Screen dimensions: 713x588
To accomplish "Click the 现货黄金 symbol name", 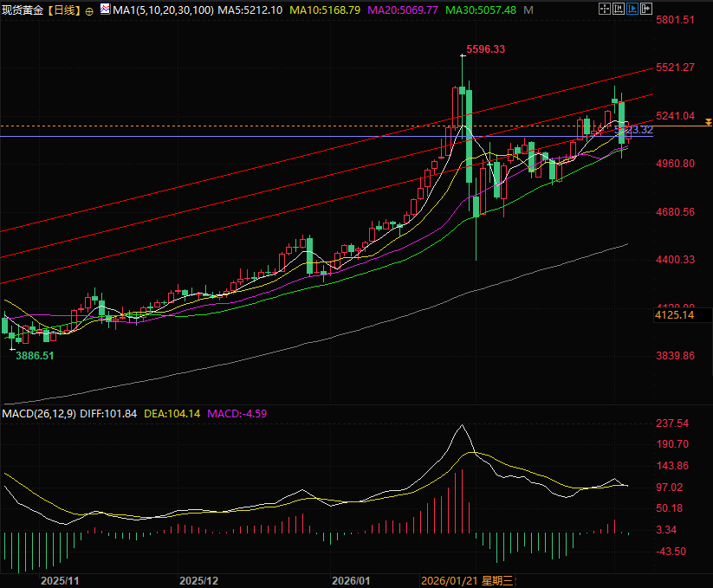I will [x=23, y=10].
